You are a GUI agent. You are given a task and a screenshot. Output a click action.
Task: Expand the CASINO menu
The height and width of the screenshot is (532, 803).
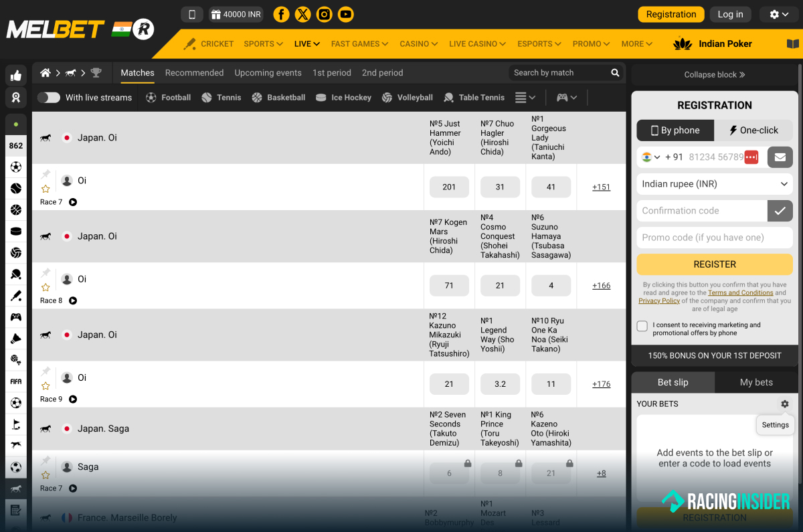coord(419,43)
